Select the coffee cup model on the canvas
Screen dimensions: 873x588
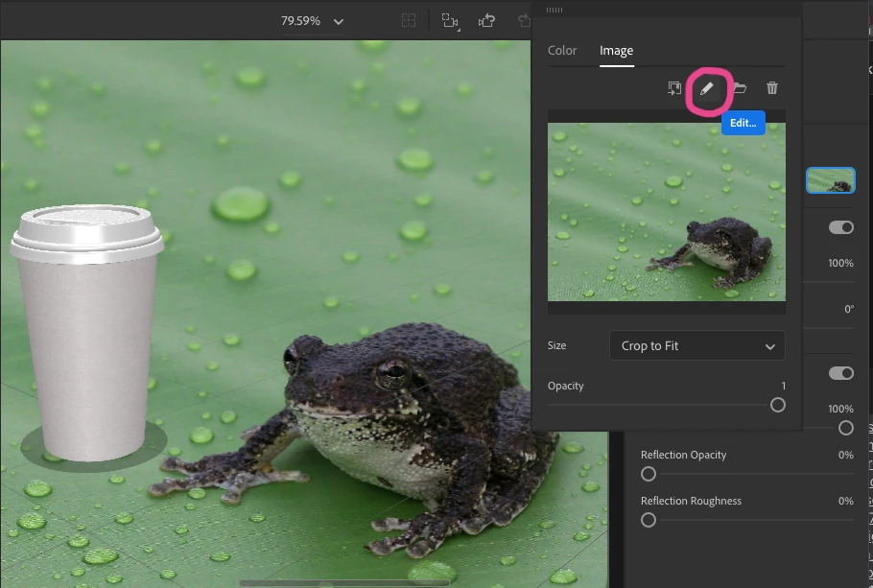[x=87, y=334]
